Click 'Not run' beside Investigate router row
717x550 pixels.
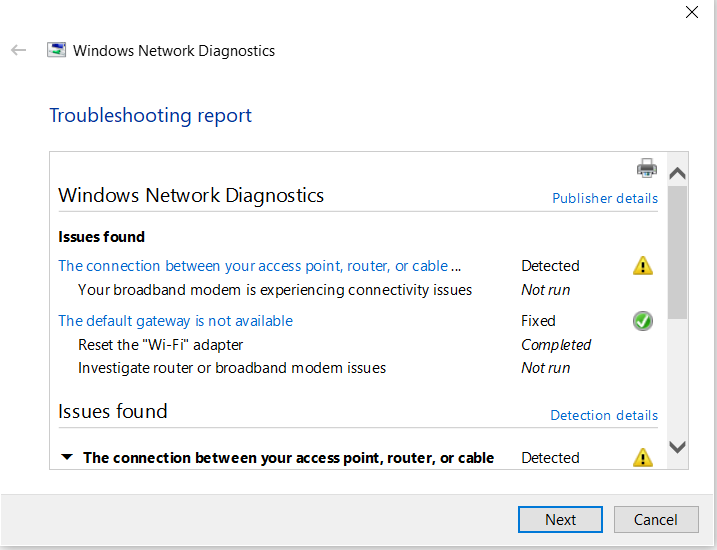(x=546, y=368)
